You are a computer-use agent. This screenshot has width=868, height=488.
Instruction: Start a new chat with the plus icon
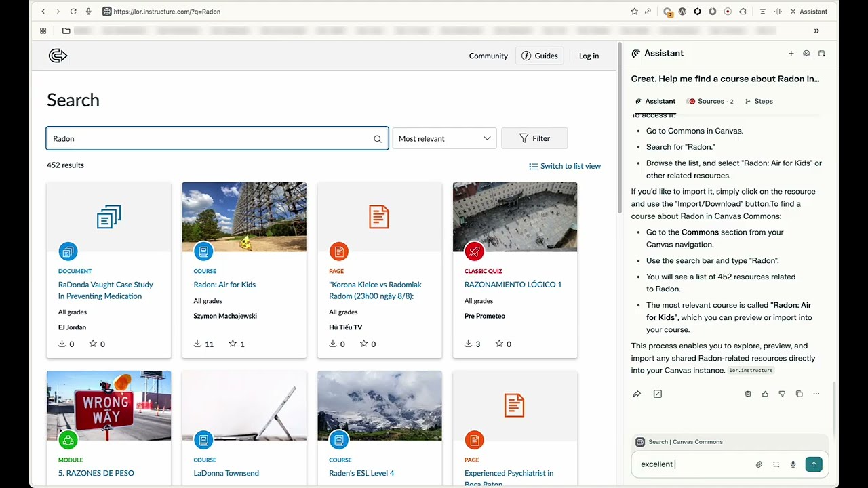click(791, 53)
